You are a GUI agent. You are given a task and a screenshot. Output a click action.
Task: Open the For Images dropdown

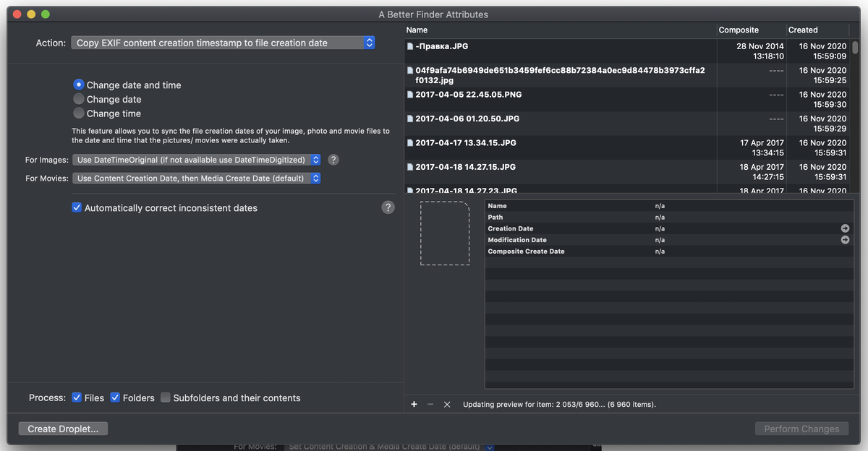[197, 160]
